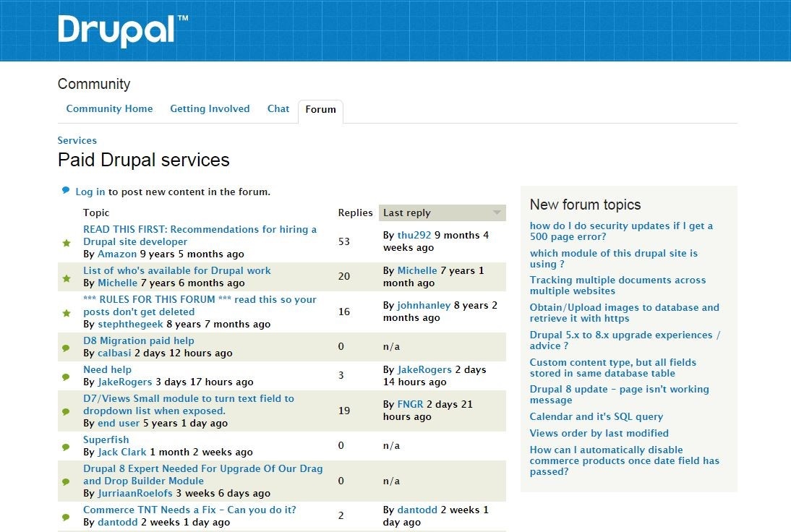Click the reply count 20
791x532 pixels.
tap(344, 276)
